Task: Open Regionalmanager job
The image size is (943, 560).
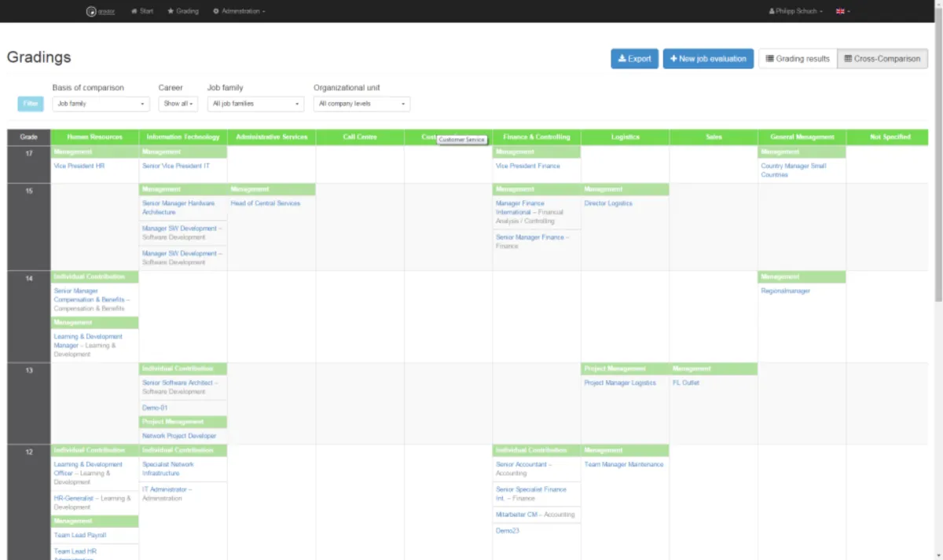Action: point(785,291)
